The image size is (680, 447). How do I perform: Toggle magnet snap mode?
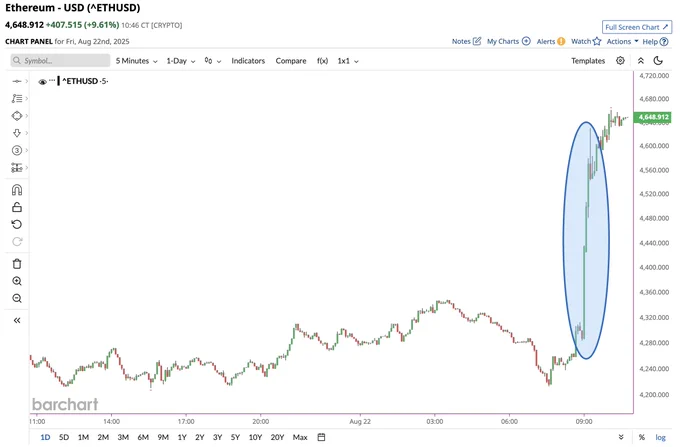tap(16, 190)
